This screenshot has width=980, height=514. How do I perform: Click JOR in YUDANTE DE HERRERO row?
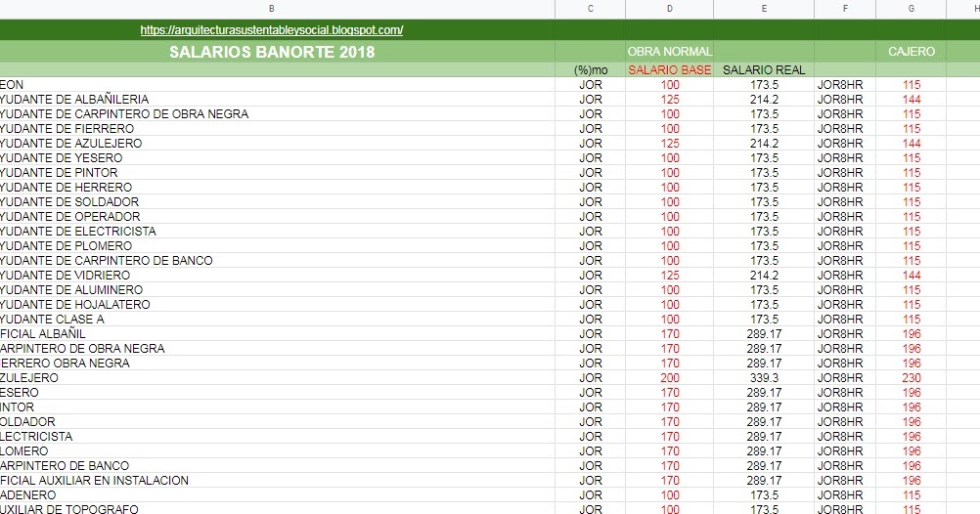click(x=590, y=188)
